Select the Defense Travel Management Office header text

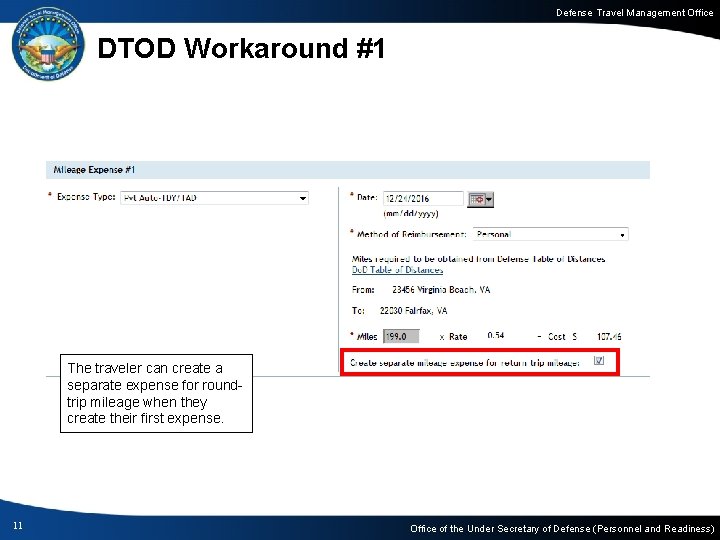coord(635,13)
